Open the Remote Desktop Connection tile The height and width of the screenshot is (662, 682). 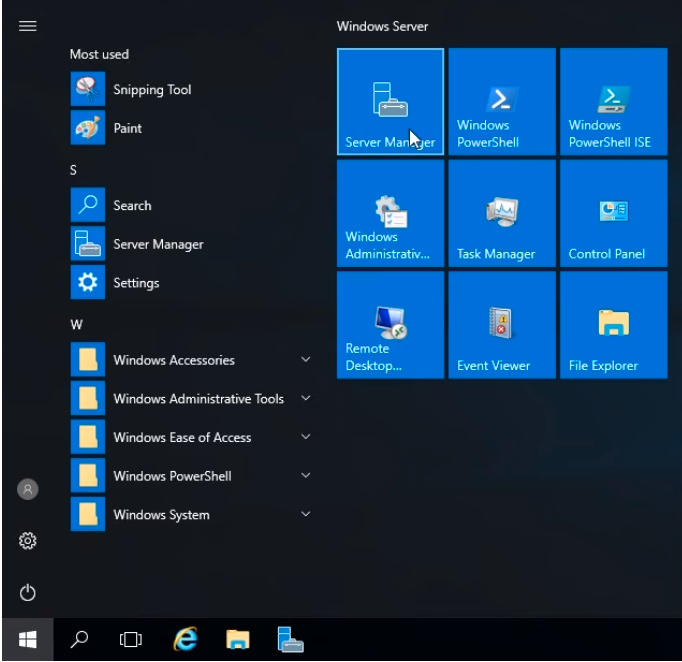tap(390, 325)
